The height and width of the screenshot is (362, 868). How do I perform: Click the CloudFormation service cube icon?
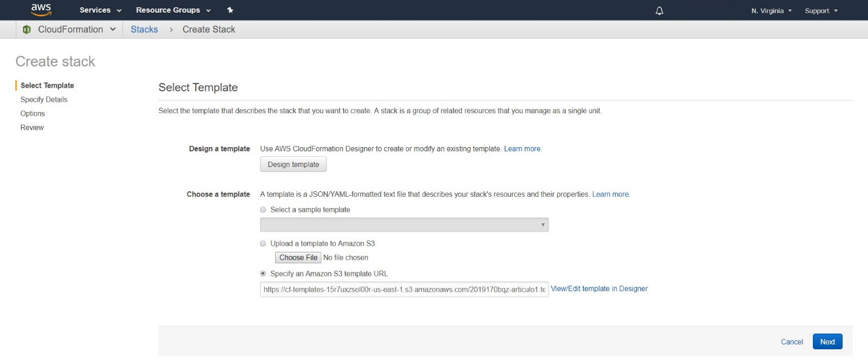coord(27,29)
